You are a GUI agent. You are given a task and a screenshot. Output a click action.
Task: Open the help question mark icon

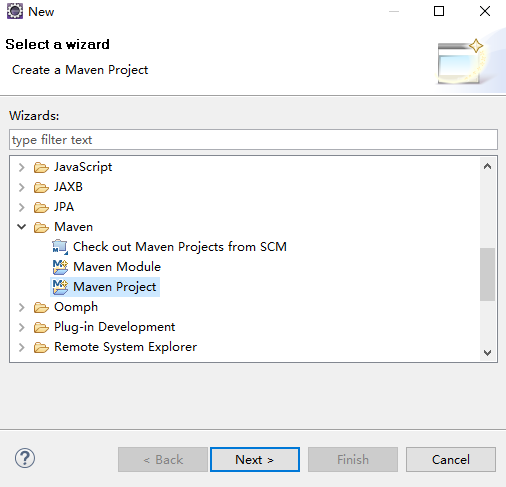tap(25, 458)
